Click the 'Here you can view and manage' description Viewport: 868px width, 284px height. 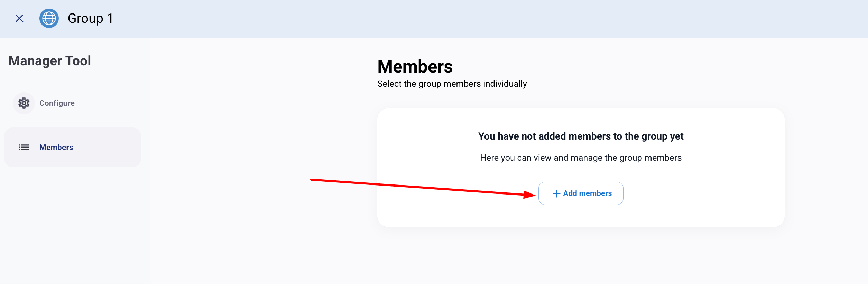tap(581, 158)
